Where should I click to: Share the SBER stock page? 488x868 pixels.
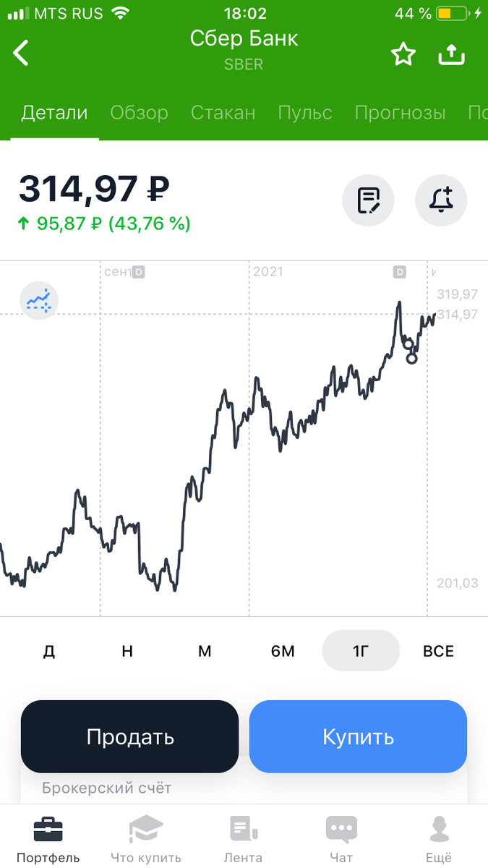coord(452,53)
